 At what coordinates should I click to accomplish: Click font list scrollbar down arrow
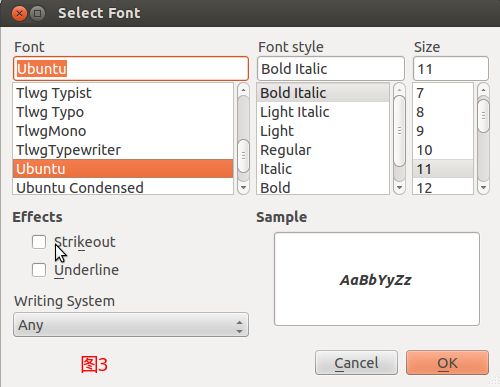point(243,187)
